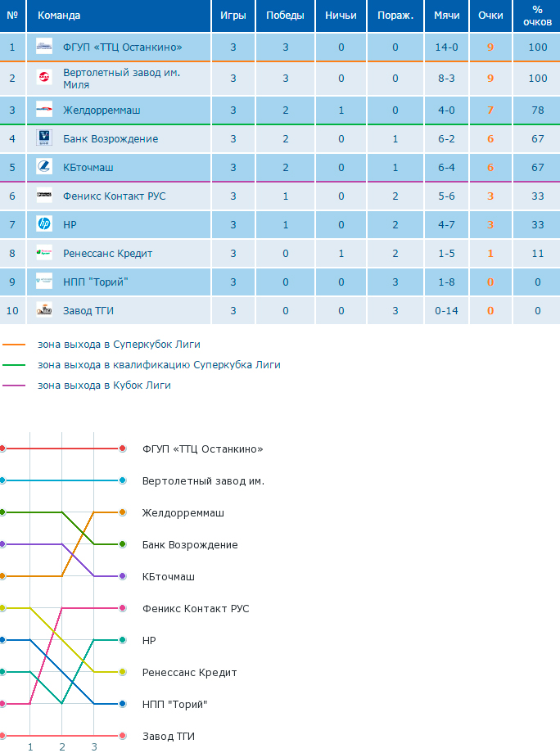Click Желдорреммаш points value 7
This screenshot has width=560, height=753.
(490, 110)
